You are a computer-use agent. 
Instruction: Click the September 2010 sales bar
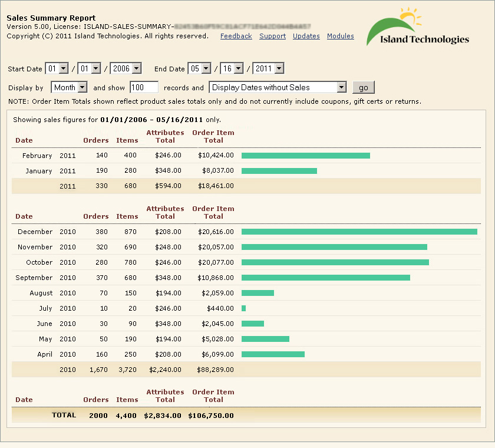326,278
